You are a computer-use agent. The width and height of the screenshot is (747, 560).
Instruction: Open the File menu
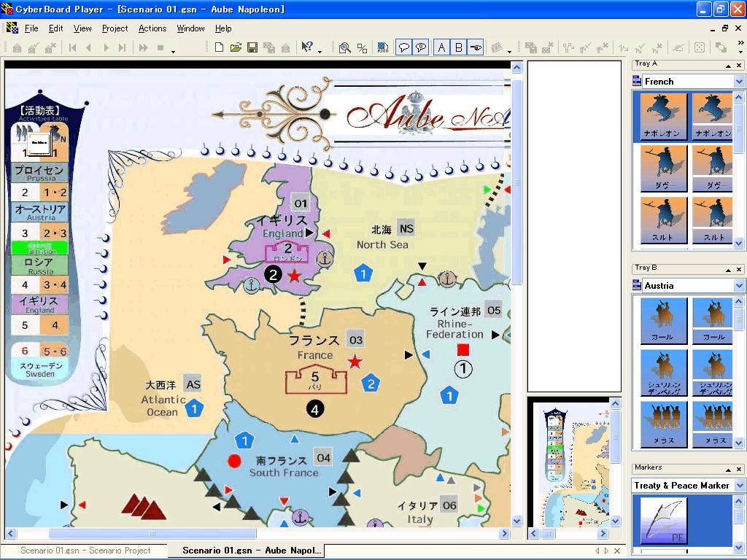point(31,28)
